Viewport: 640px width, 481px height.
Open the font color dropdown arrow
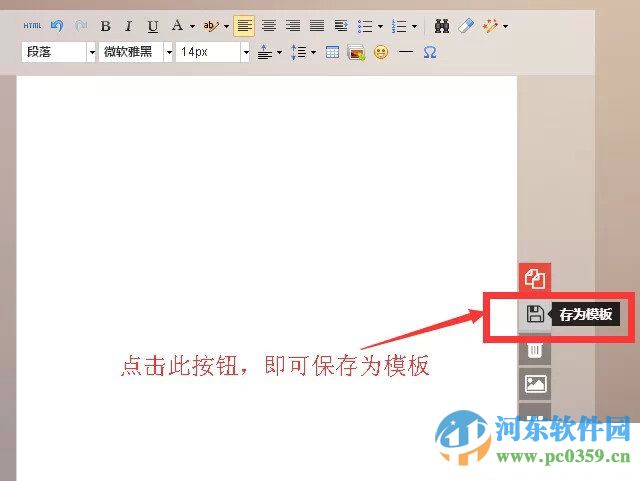pyautogui.click(x=192, y=27)
